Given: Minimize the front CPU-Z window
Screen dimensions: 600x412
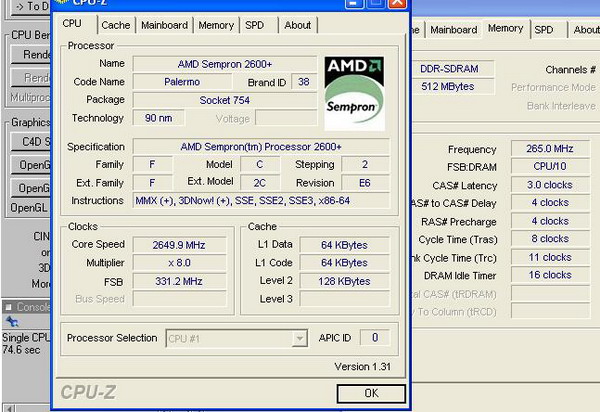Looking at the screenshot, I should coord(353,3).
